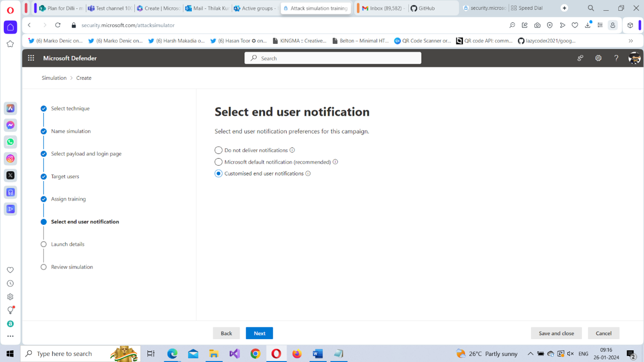This screenshot has width=644, height=362.
Task: Click info icon next to Do not deliver notifications
Action: (292, 150)
